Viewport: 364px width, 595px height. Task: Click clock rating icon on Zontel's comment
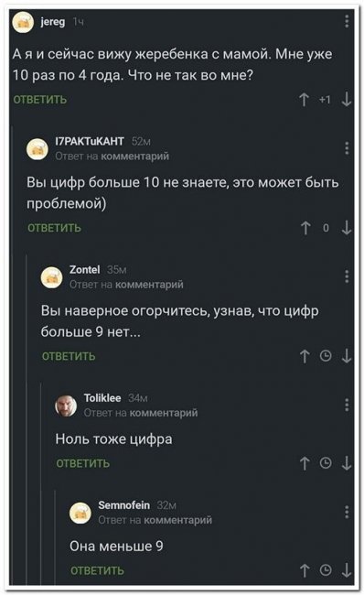(326, 356)
